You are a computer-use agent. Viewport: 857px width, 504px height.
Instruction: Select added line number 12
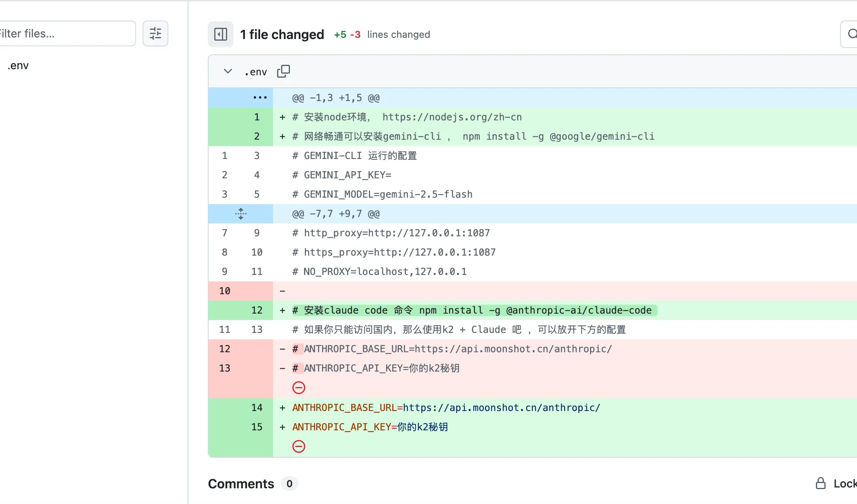click(x=257, y=310)
